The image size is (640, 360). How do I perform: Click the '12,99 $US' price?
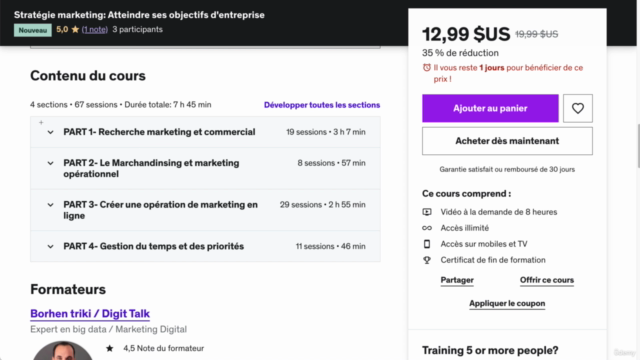pos(466,34)
